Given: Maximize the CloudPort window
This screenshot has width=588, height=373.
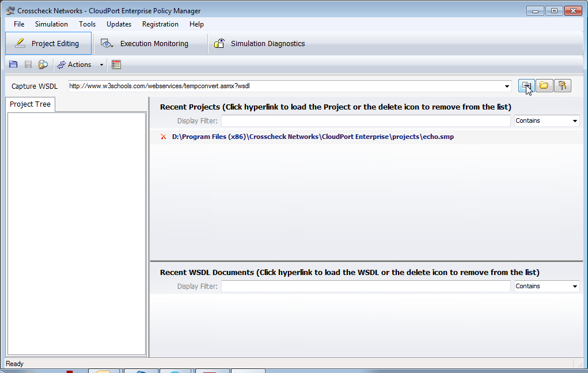Looking at the screenshot, I should click(554, 11).
